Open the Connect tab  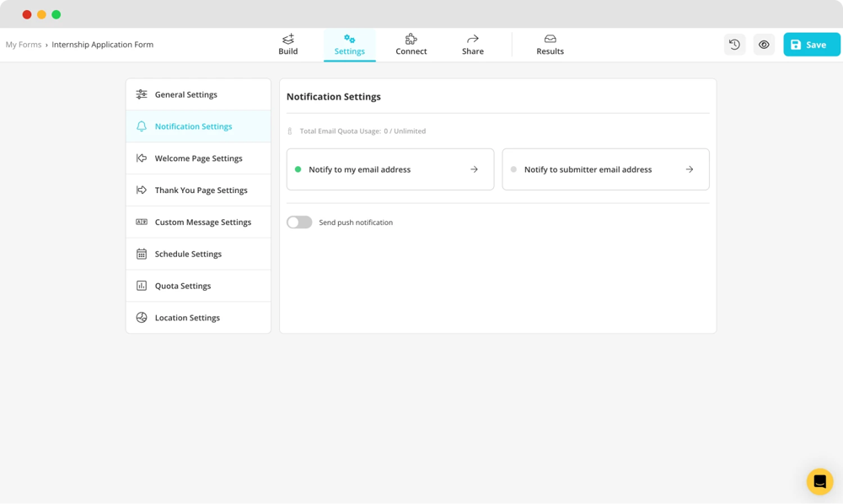(x=411, y=44)
